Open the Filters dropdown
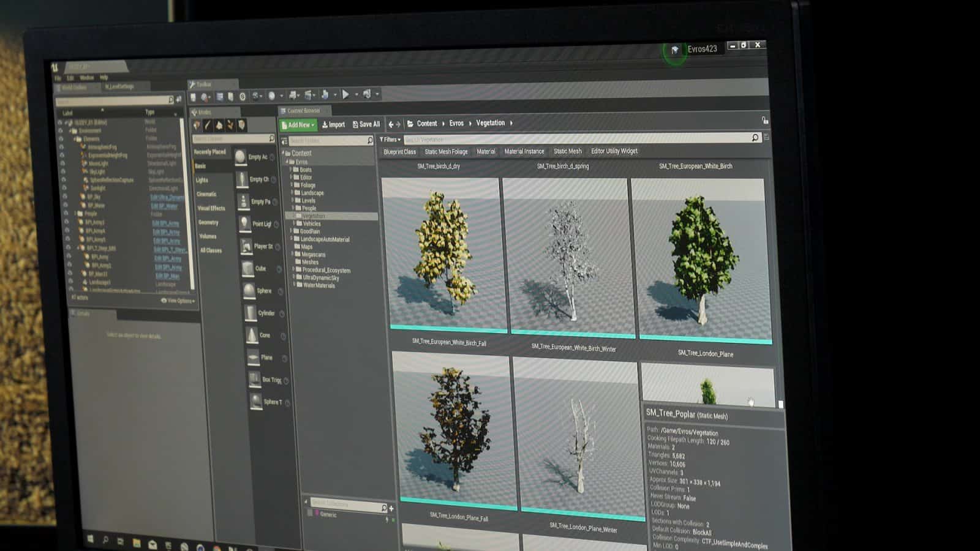980x551 pixels. 390,140
